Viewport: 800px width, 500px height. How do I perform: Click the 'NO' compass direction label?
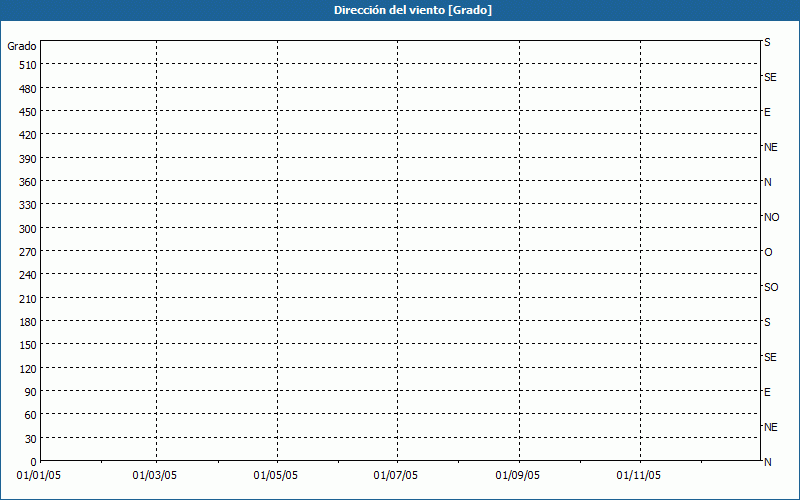click(x=771, y=217)
